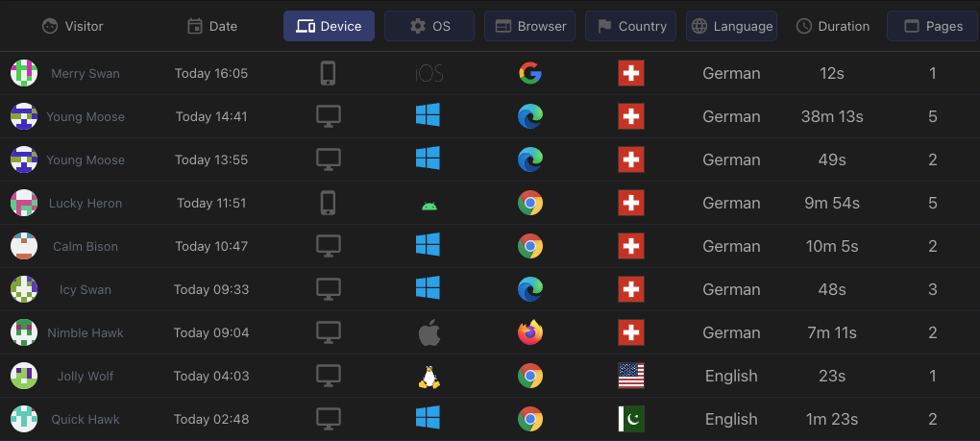Click Jolly Wolf's avatar

[24, 376]
